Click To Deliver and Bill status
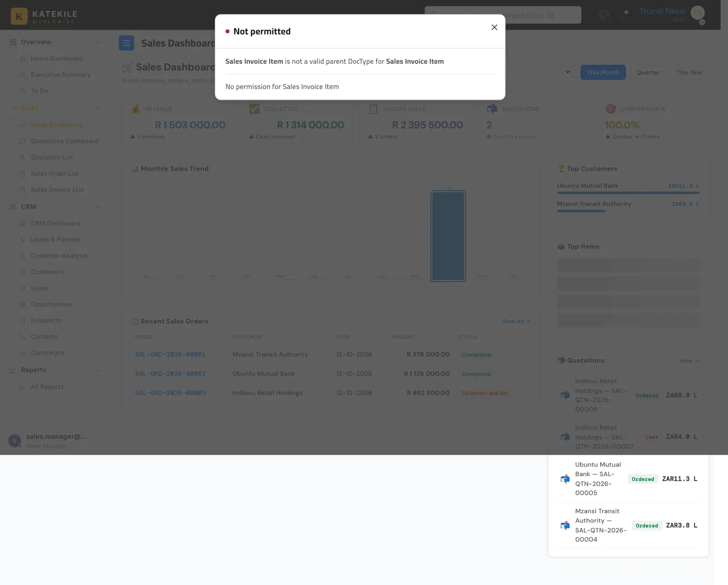728x585 pixels. pos(485,393)
